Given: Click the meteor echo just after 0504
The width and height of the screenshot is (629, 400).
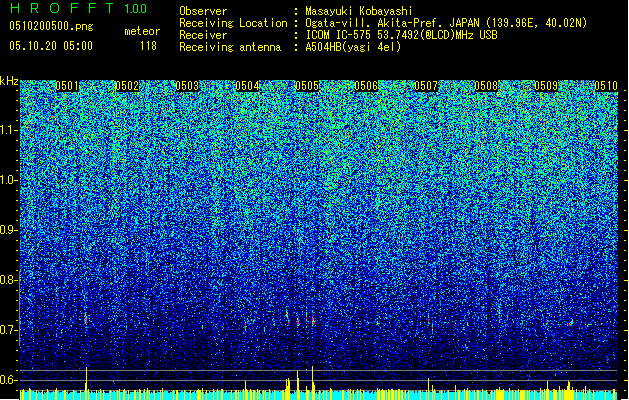Looking at the screenshot, I should click(246, 326).
